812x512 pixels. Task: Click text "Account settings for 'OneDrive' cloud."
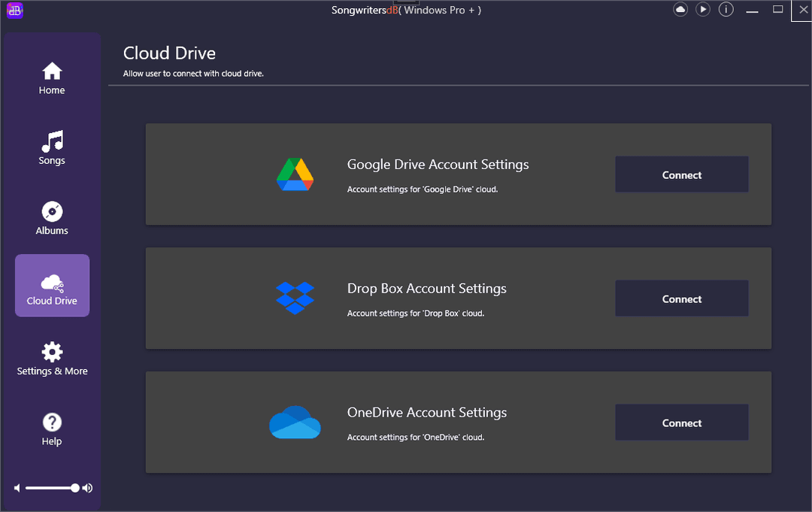415,438
